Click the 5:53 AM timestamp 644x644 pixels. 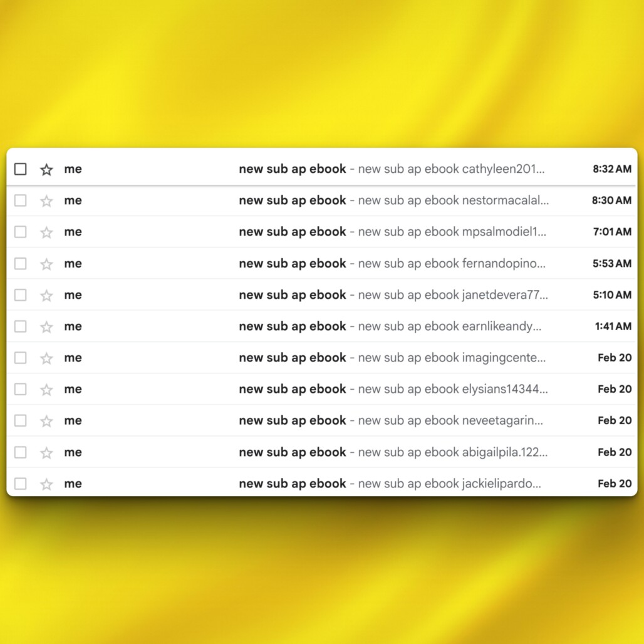point(612,263)
